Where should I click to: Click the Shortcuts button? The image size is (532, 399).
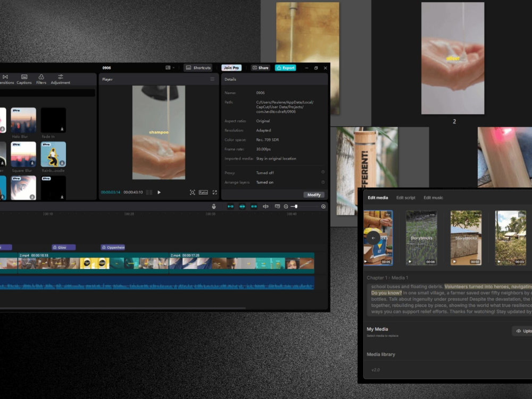(x=198, y=68)
